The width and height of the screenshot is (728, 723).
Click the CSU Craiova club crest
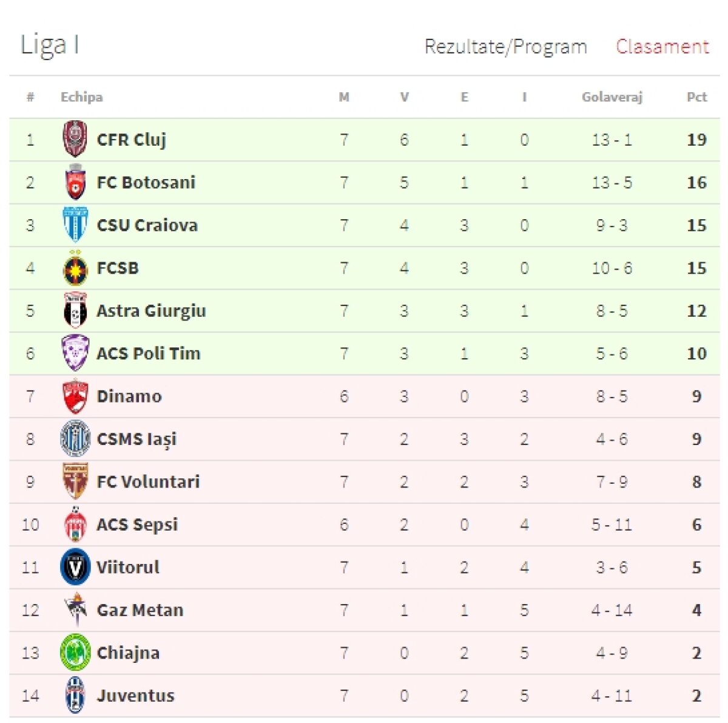coord(75,225)
